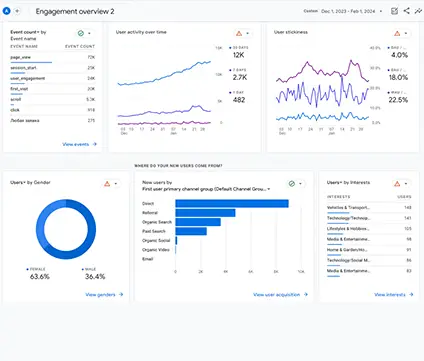Screen dimensions: 424x361
Task: Open First user primary channel group dropdown
Action: (x=206, y=189)
